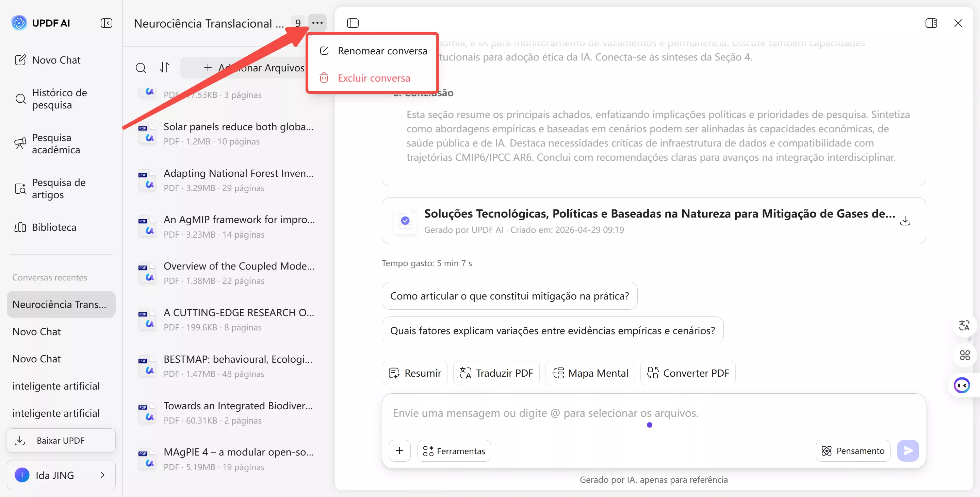This screenshot has width=980, height=497.
Task: Click PDF icon of Solar panels file
Action: 147,133
